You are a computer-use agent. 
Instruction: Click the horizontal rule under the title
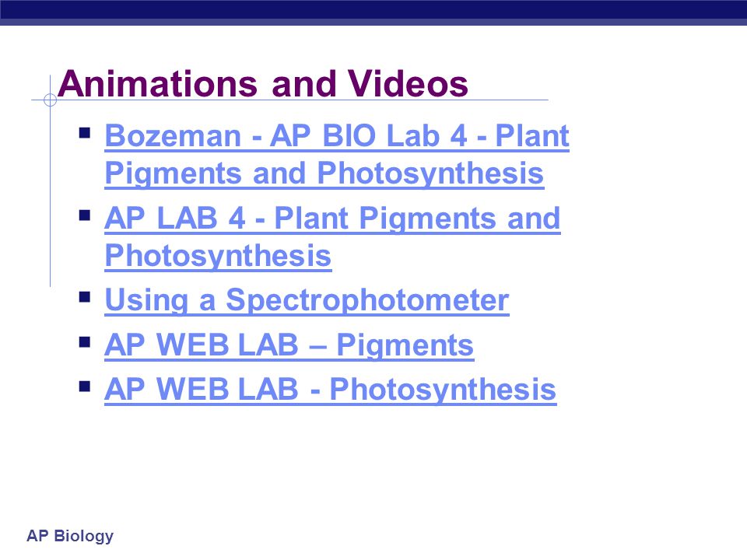[x=289, y=100]
